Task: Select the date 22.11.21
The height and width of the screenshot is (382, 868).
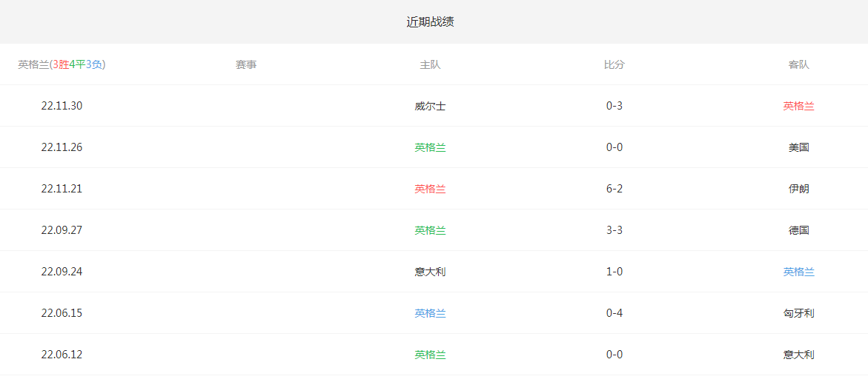Action: click(62, 189)
